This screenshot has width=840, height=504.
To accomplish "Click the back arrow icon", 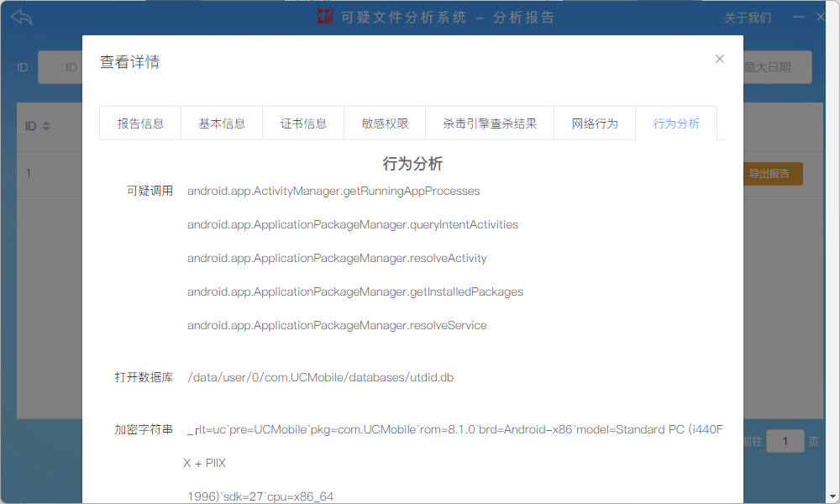I will (x=22, y=17).
